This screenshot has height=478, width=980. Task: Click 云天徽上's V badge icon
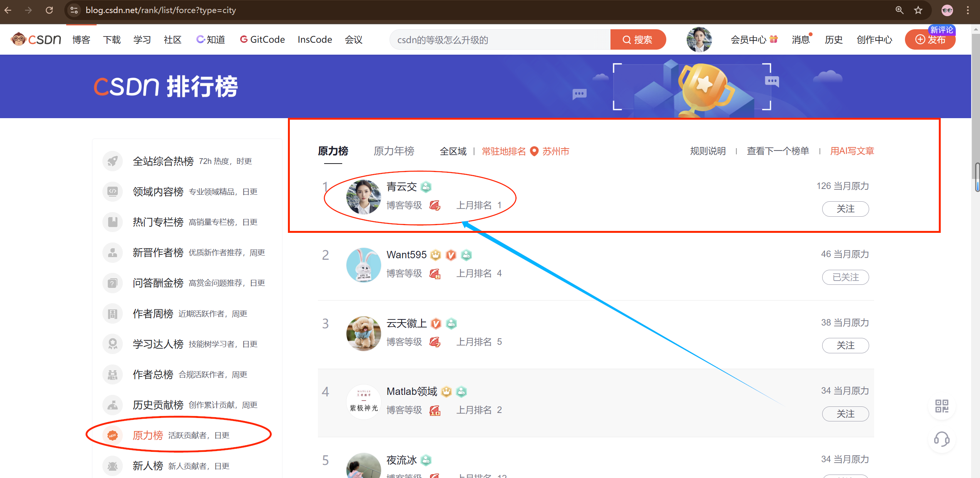(435, 324)
